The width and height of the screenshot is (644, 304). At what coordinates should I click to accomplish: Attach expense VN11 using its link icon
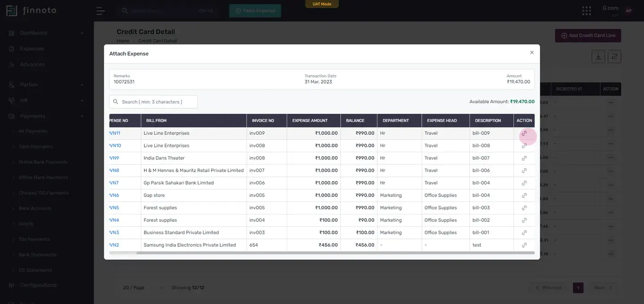[x=524, y=133]
